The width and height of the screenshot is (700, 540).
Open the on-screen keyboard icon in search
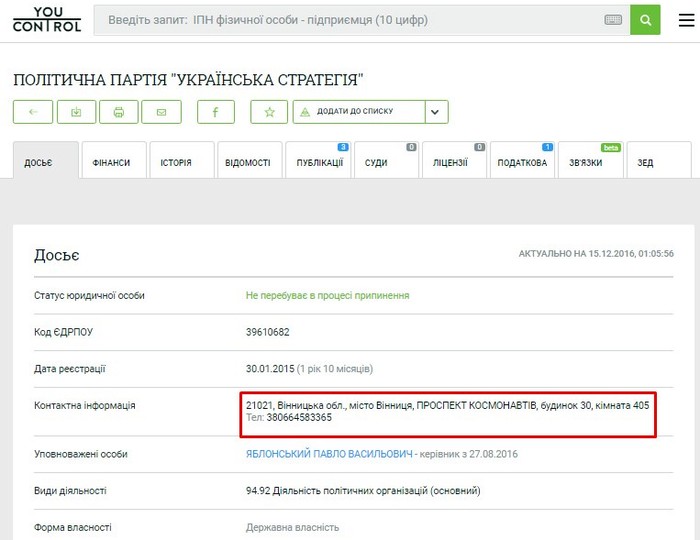(x=613, y=20)
